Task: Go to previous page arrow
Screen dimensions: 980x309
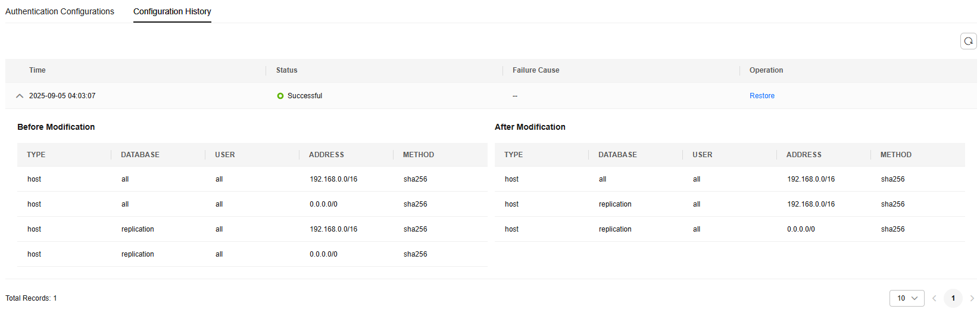Action: (934, 298)
